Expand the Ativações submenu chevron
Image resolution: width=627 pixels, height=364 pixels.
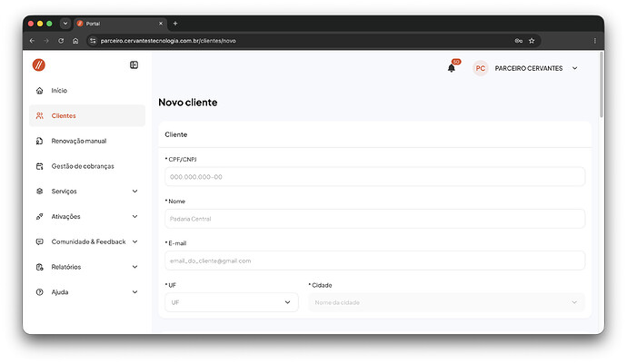135,216
